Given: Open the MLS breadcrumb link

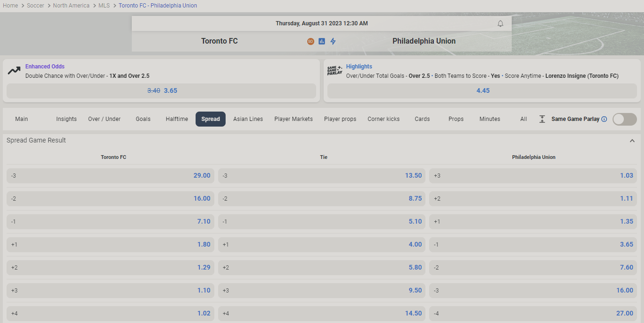Looking at the screenshot, I should (104, 6).
